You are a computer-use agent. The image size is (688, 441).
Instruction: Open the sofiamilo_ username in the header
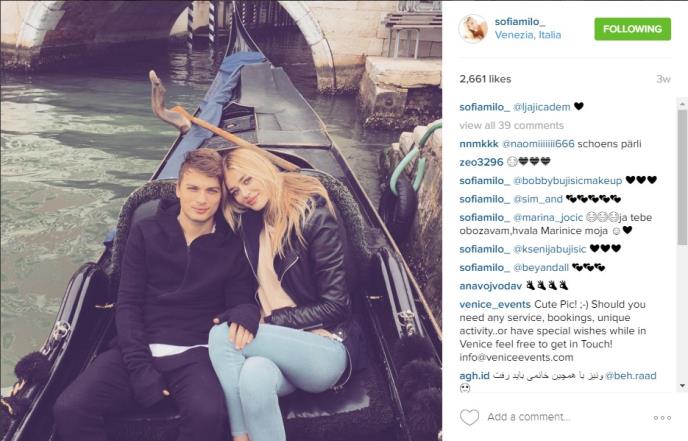(x=520, y=22)
